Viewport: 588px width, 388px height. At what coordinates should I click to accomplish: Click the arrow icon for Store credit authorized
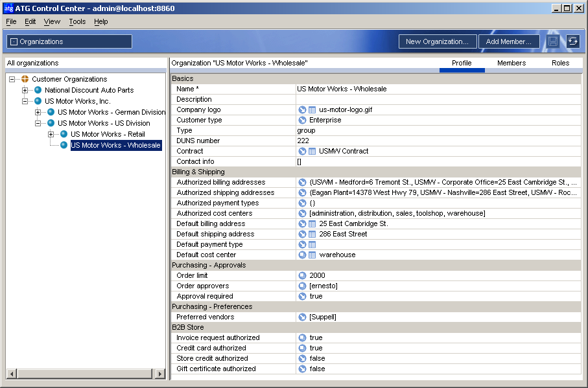302,358
